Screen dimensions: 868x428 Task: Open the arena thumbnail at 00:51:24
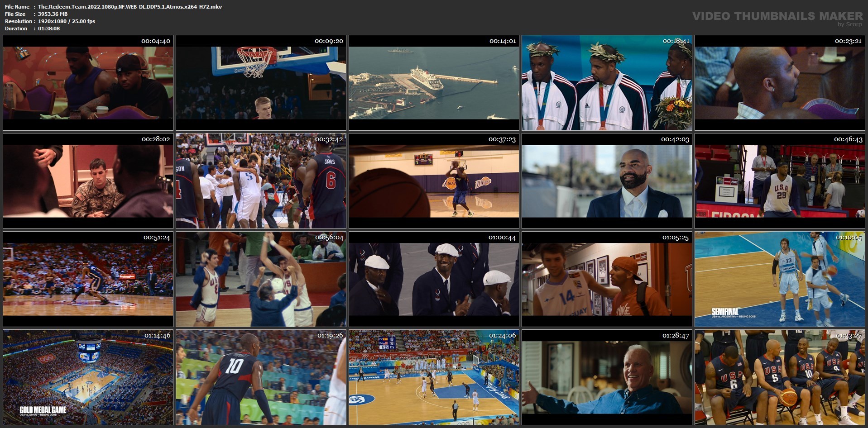tap(88, 279)
